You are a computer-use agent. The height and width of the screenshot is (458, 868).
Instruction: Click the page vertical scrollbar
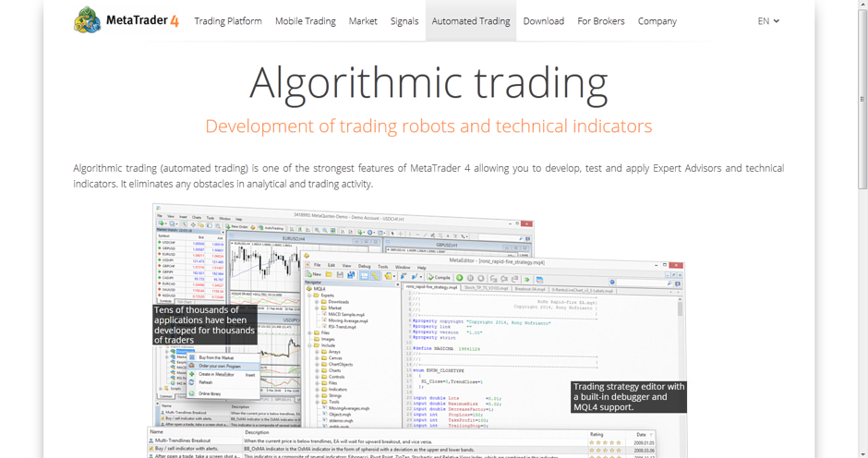point(862,100)
